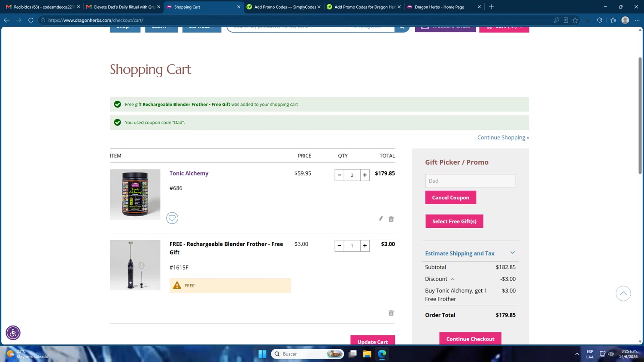Viewport: 644px width, 362px height.
Task: Open the weather widget on the taskbar
Action: 27,354
